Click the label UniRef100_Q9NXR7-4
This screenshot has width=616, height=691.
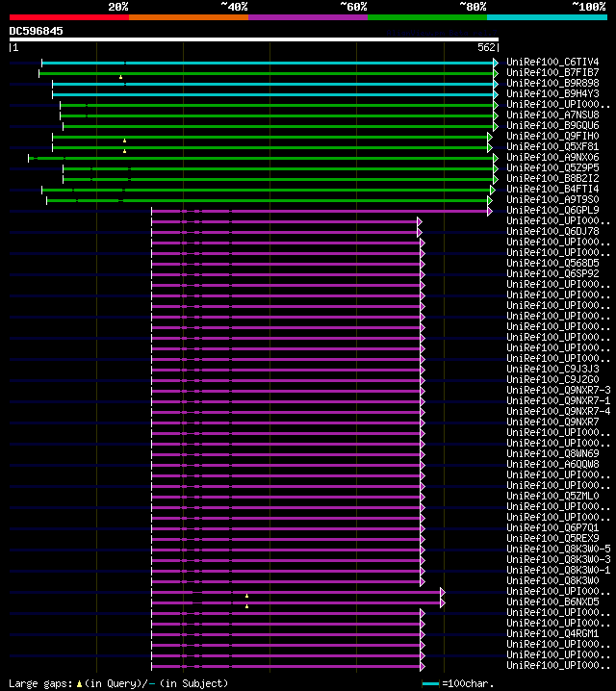tap(558, 411)
